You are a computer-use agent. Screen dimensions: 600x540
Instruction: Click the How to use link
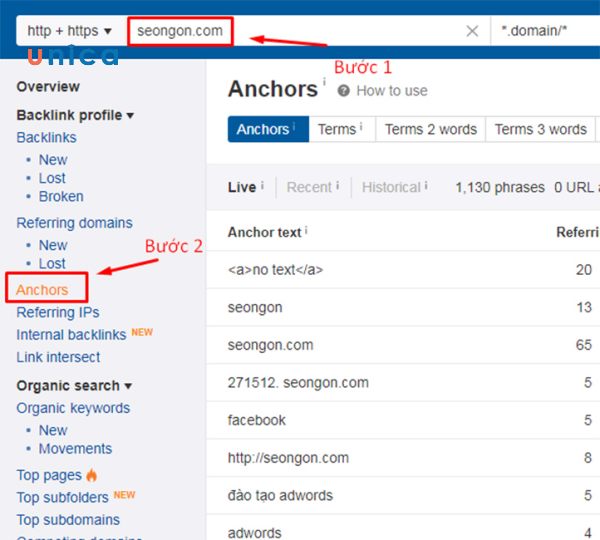tap(392, 91)
